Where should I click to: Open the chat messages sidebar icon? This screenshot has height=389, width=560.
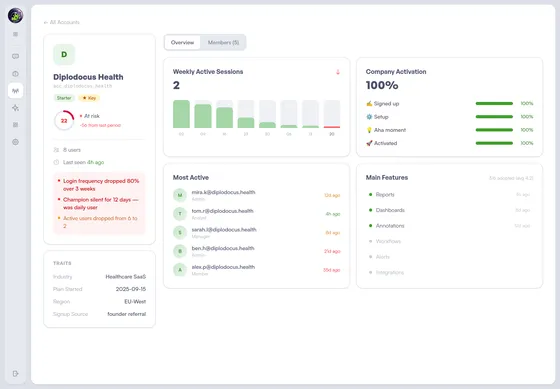(15, 56)
